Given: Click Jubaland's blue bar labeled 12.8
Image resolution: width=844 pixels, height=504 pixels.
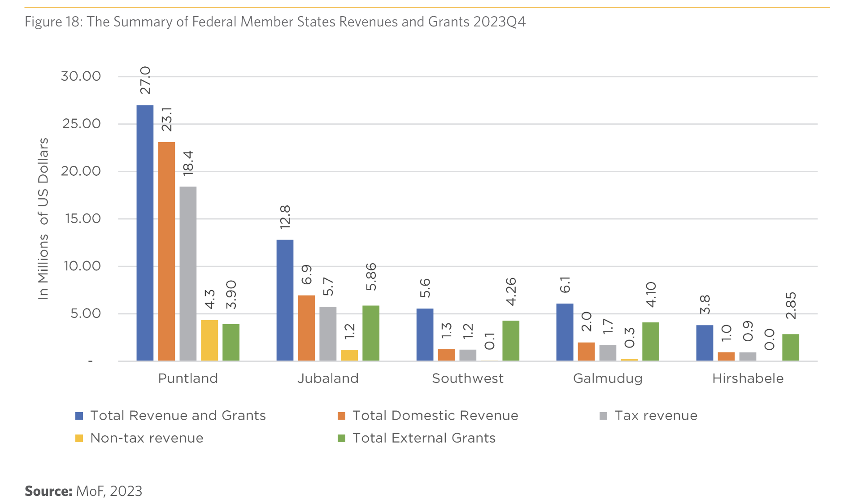Looking at the screenshot, I should 285,300.
